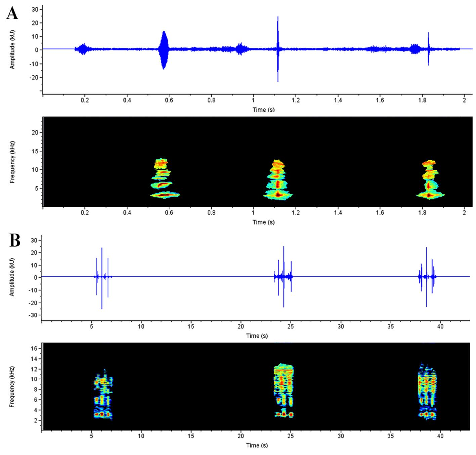Viewport: 476px width, 455px height.
Task: Click "35" time tick under panel B waveform
Action: [x=390, y=326]
